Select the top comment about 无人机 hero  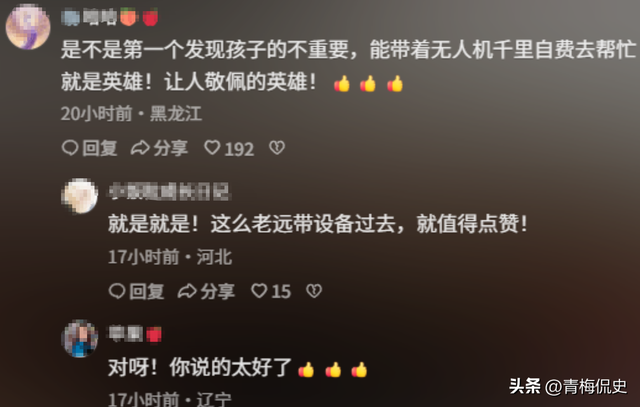click(349, 66)
